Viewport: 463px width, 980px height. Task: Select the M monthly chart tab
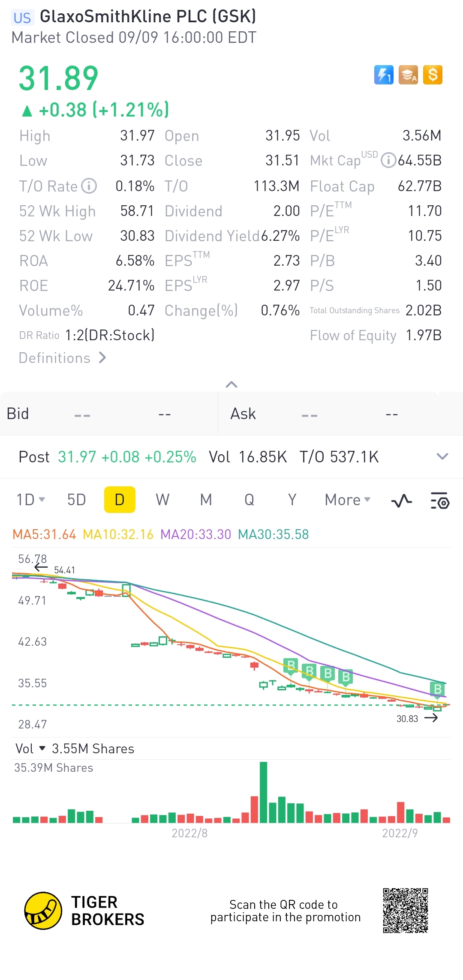coord(206,500)
